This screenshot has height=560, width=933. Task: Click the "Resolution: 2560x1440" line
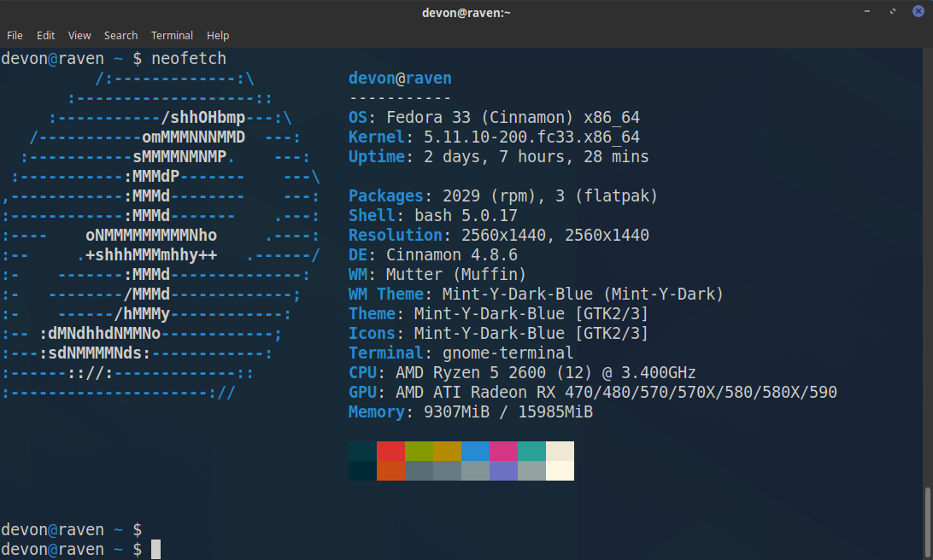[499, 235]
